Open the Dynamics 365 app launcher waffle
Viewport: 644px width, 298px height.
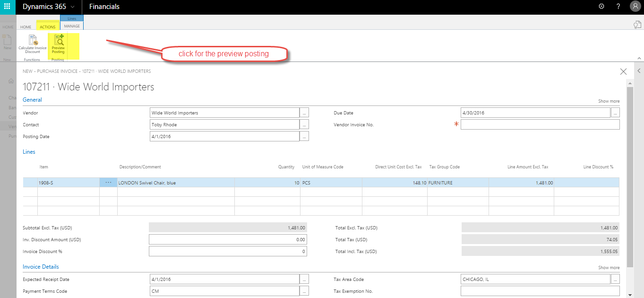pos(6,6)
